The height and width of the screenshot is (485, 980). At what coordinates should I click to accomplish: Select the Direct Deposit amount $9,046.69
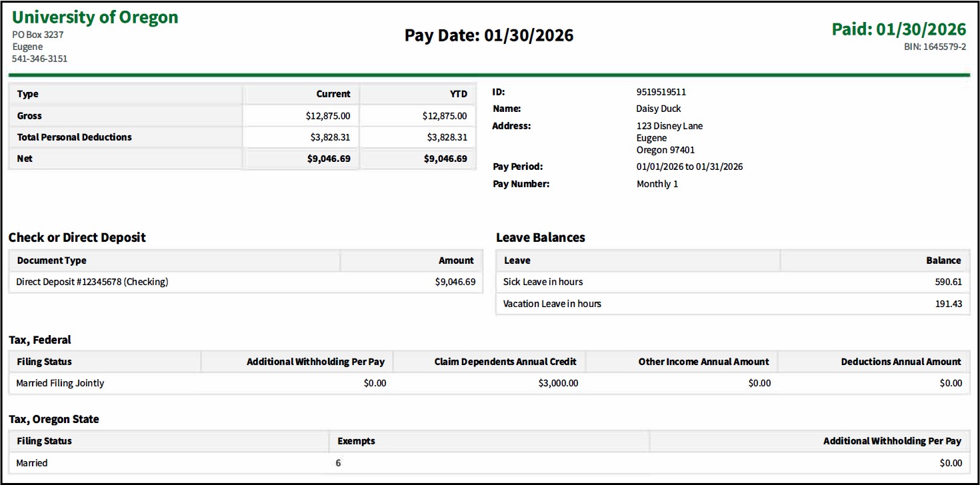pos(455,282)
